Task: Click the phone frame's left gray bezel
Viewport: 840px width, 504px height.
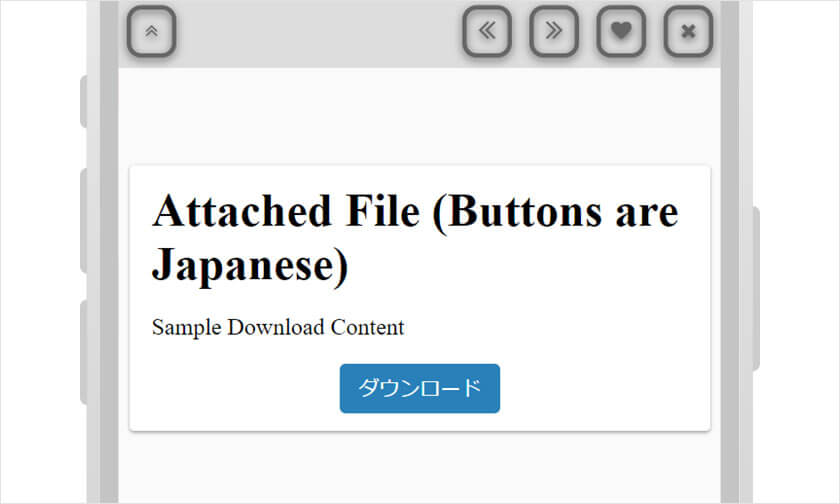Action: click(102, 250)
